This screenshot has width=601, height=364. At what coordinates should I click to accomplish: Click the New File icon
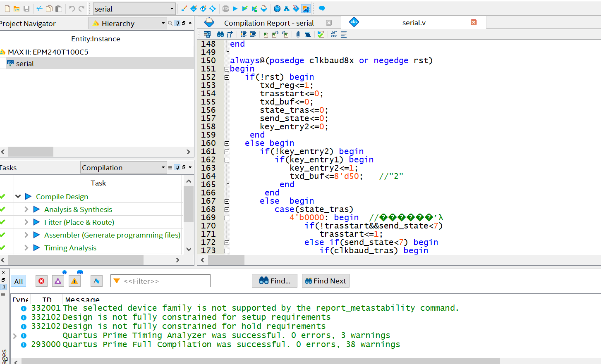[7, 9]
